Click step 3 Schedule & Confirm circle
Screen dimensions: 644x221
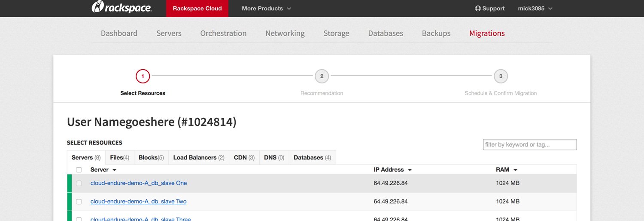tap(501, 77)
